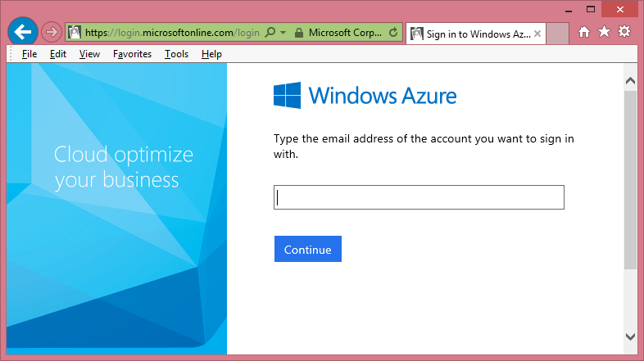The width and height of the screenshot is (644, 361).
Task: Maximize the browser window
Action: click(x=591, y=10)
